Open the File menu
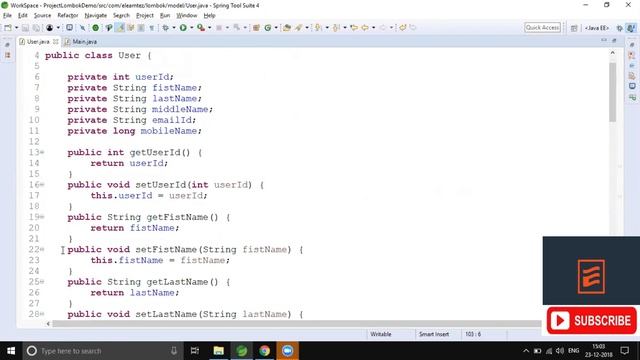The image size is (640, 360). [7, 16]
